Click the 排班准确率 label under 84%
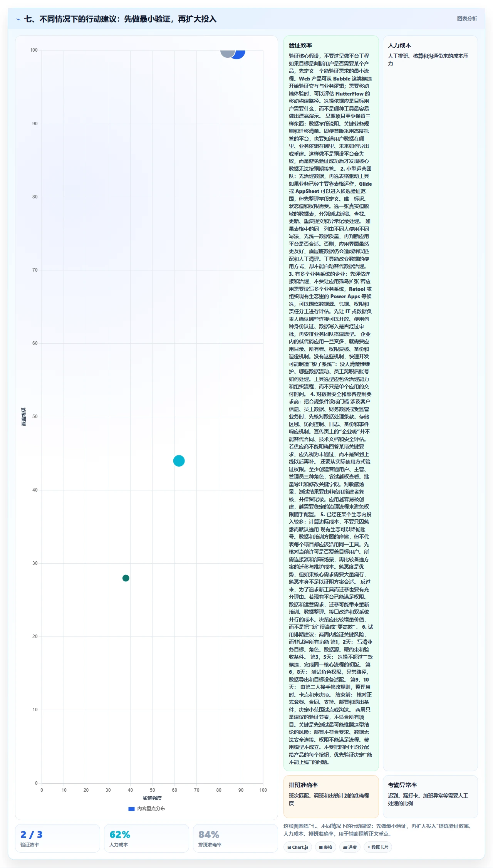 [210, 845]
